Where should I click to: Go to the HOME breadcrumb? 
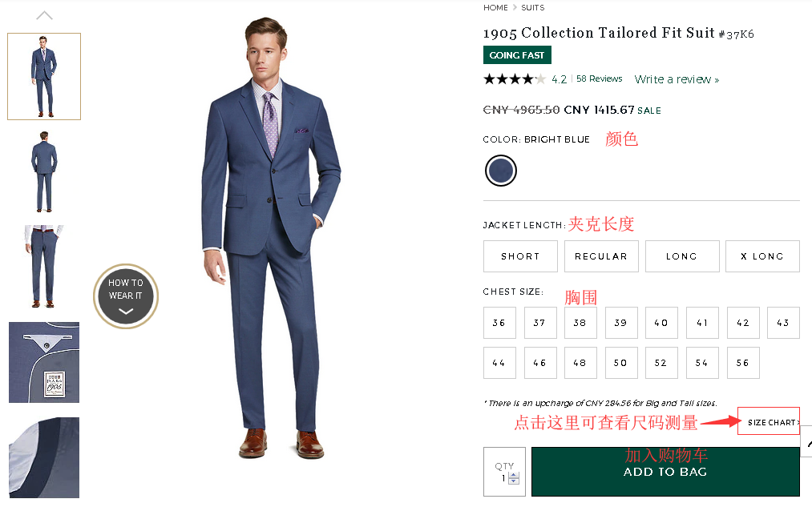click(x=495, y=8)
